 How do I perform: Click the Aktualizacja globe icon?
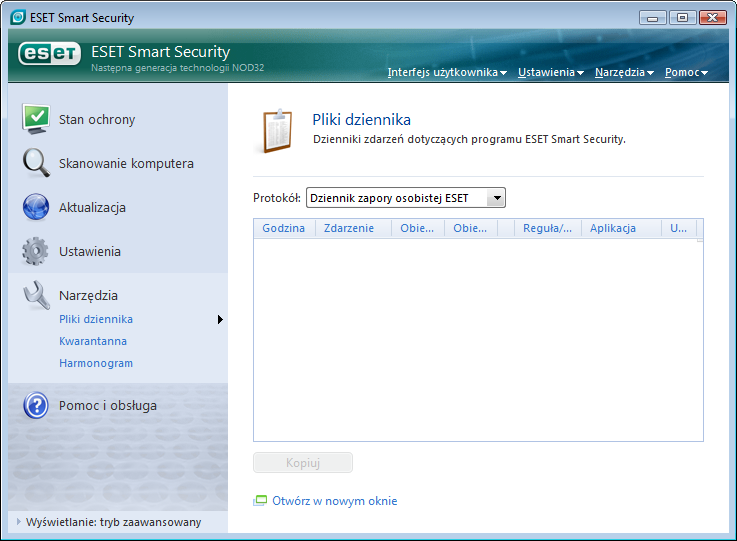tap(36, 207)
